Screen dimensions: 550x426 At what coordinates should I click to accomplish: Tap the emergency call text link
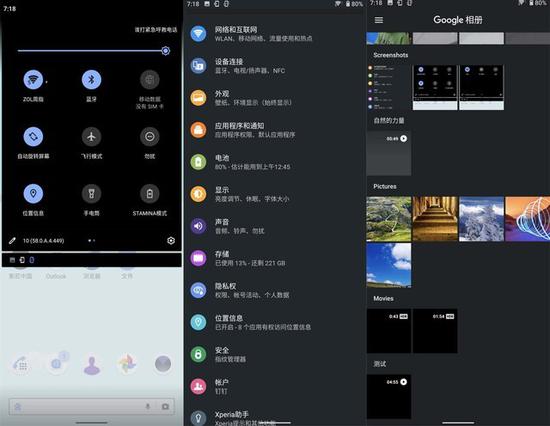(156, 30)
